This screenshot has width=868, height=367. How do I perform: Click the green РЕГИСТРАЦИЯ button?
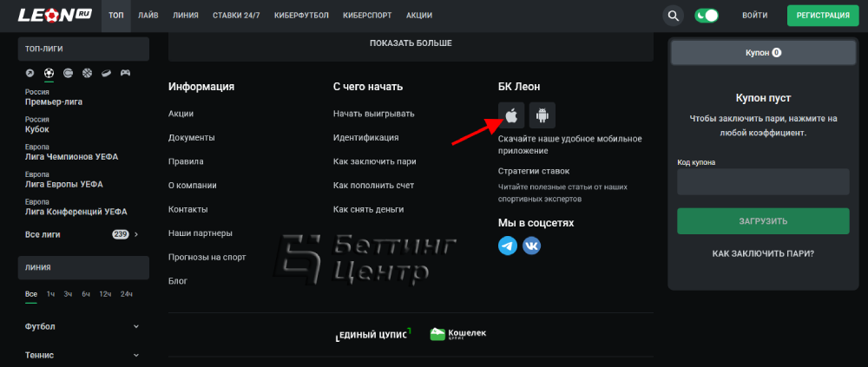pyautogui.click(x=823, y=16)
